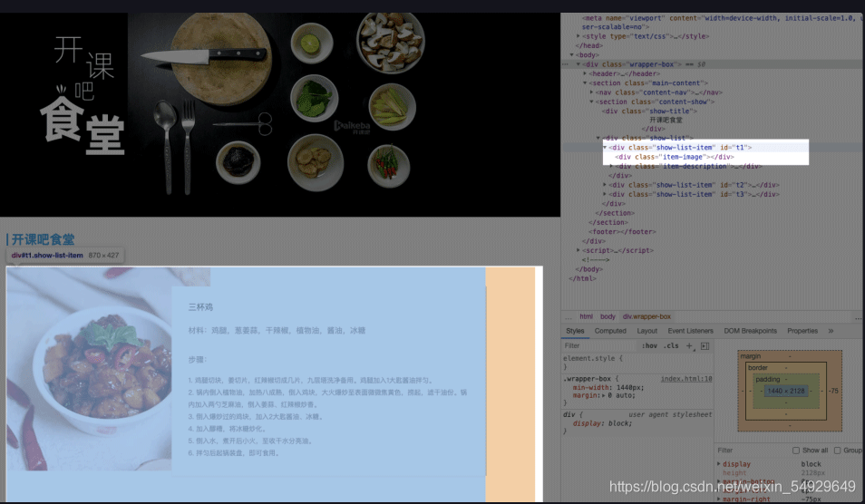
Task: Open the breadcrumb ellipsis at bar start
Action: click(569, 317)
